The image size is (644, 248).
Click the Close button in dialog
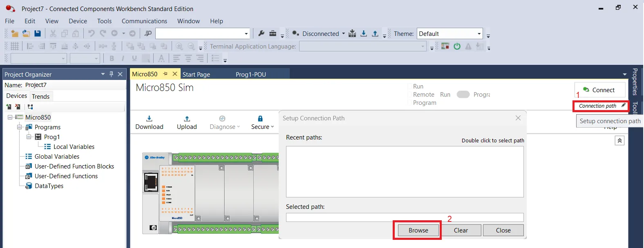point(503,230)
